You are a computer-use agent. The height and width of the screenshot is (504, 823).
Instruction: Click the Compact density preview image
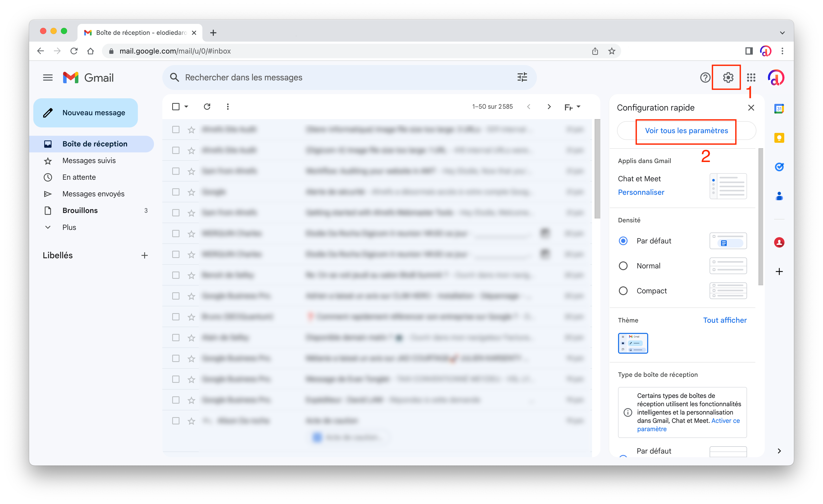tap(728, 290)
